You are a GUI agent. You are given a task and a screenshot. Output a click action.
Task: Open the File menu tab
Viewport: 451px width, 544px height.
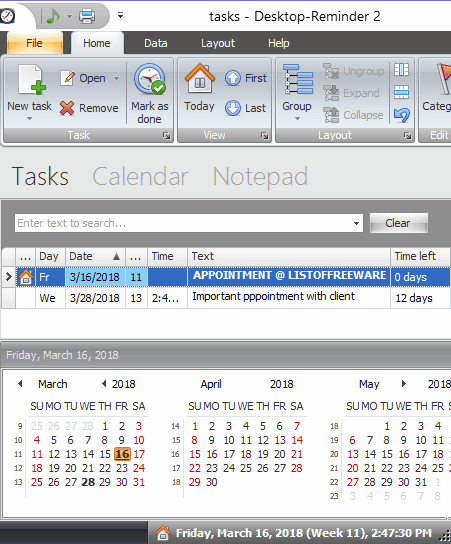(x=34, y=43)
